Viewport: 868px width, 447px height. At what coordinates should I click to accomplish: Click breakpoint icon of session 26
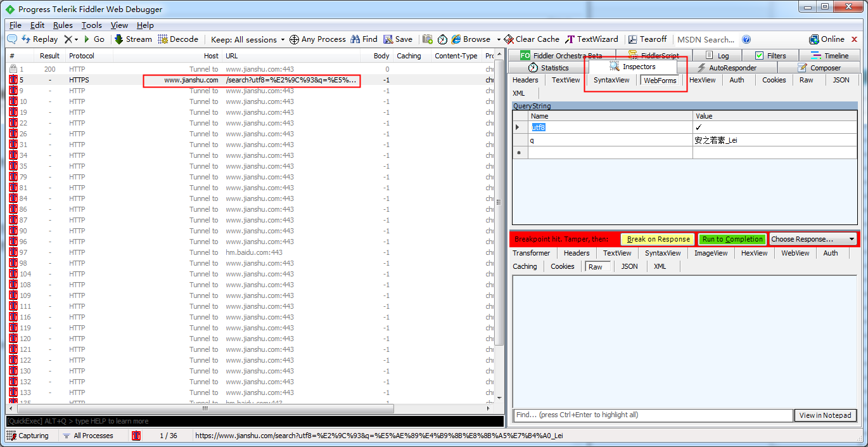(13, 134)
